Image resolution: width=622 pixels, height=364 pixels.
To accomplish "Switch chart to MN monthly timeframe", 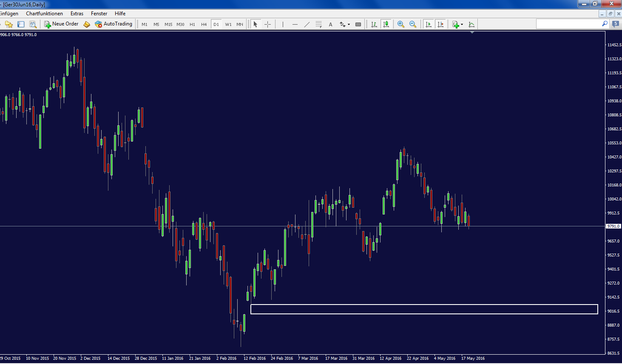I will pyautogui.click(x=240, y=24).
